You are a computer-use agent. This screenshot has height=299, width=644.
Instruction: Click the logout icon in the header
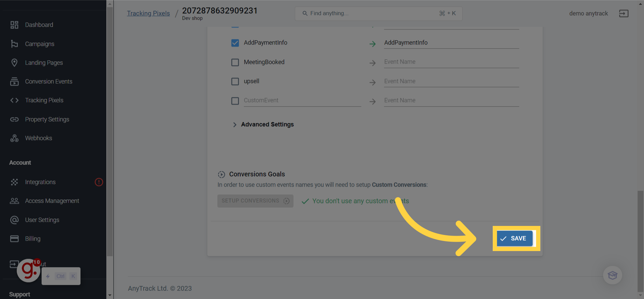point(624,13)
